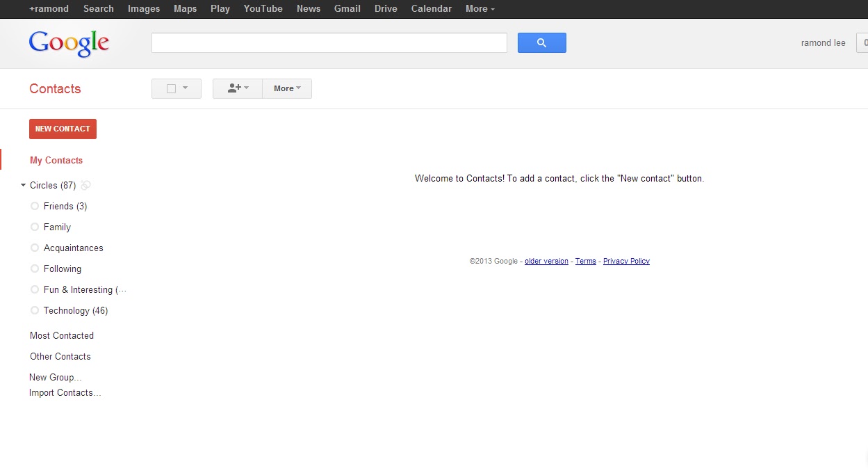Open Friends (3) circle
Viewport: 868px width, 473px height.
coord(65,207)
